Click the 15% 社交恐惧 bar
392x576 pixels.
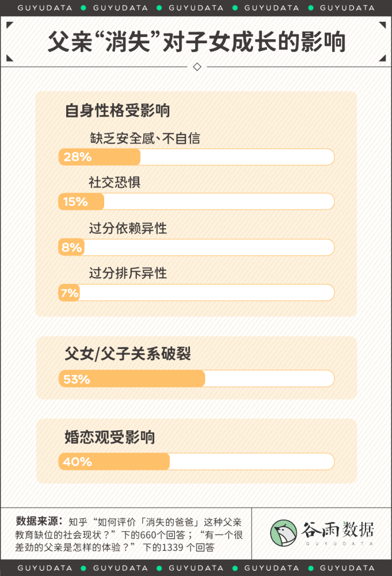196,201
